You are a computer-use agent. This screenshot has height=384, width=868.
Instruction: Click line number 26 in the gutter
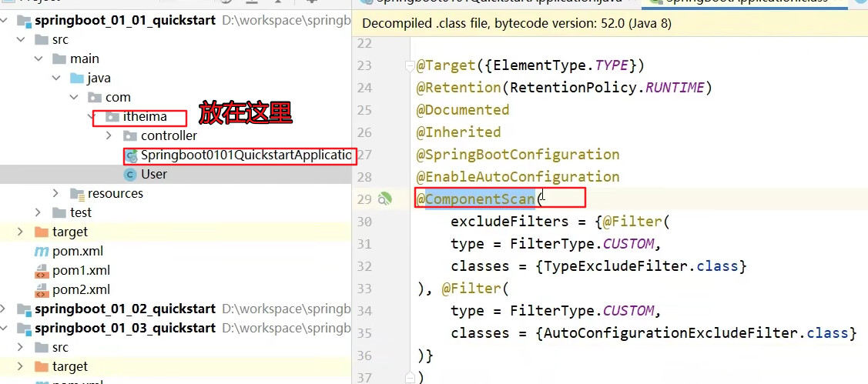364,133
